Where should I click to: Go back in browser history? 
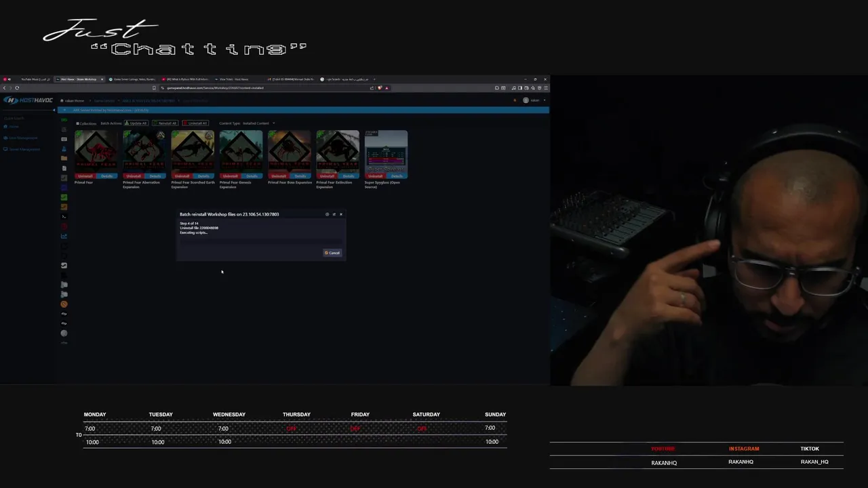(4, 88)
